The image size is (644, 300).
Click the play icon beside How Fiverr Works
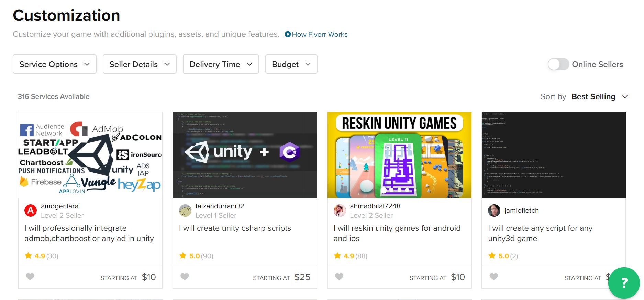[288, 34]
